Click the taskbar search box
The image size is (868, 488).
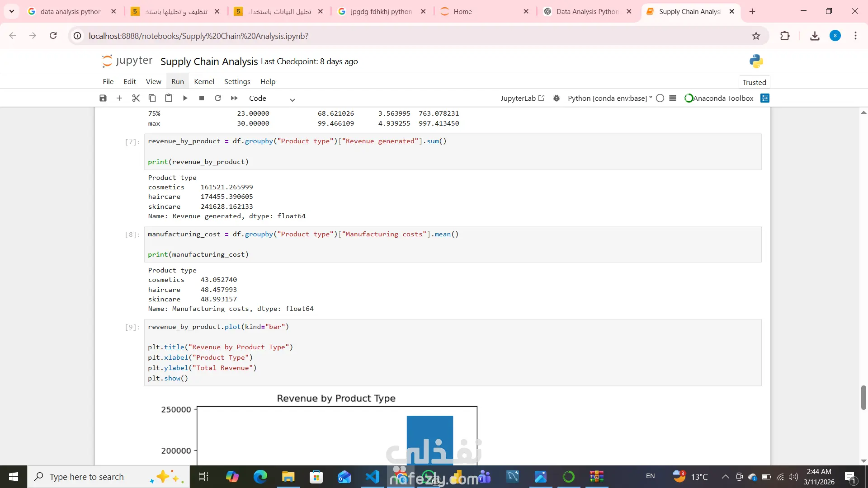coord(108,477)
